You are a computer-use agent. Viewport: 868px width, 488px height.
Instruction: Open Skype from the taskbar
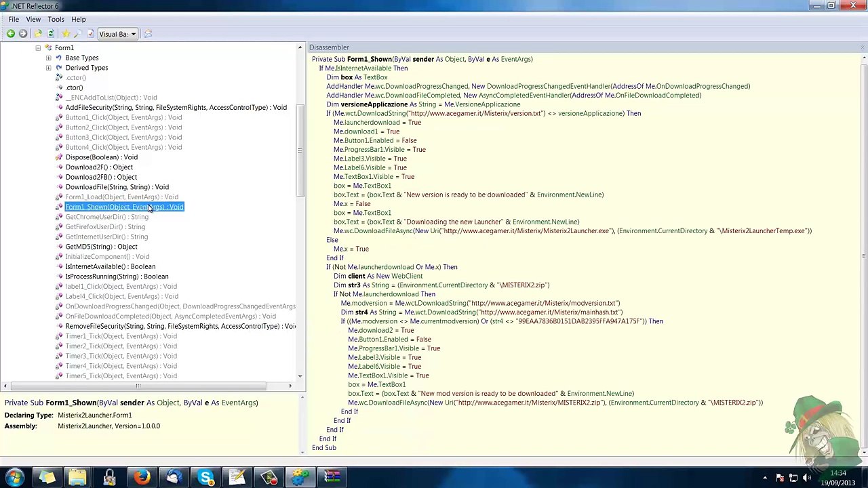(205, 477)
